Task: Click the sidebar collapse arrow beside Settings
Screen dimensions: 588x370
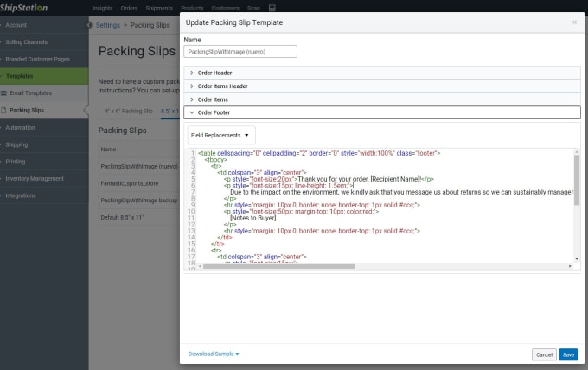Action: click(89, 25)
